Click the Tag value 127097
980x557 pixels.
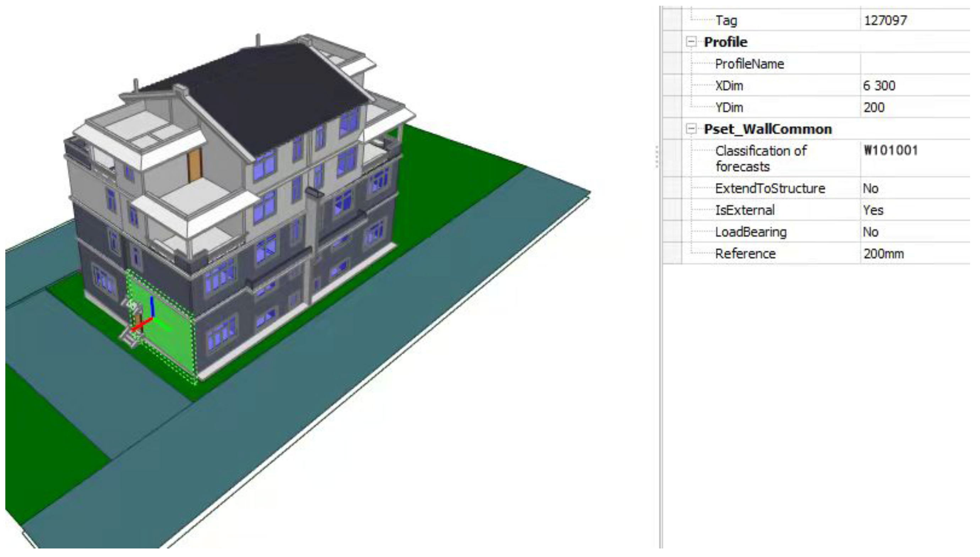point(885,20)
